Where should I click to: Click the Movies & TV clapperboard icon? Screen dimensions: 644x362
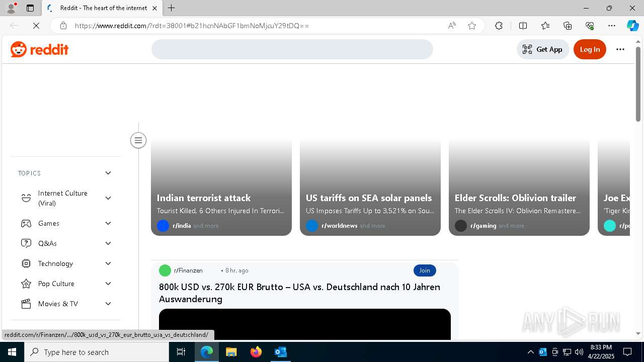click(x=26, y=304)
